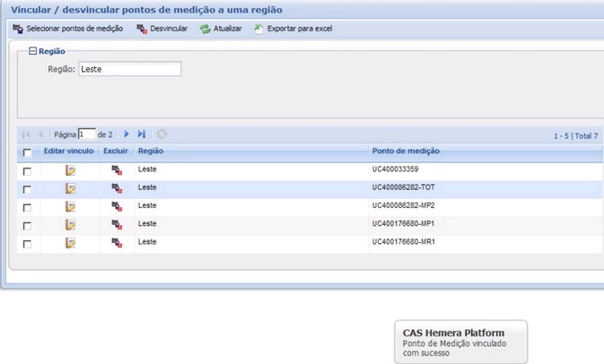Export the table using Exportar para excel
This screenshot has height=364, width=604.
293,29
